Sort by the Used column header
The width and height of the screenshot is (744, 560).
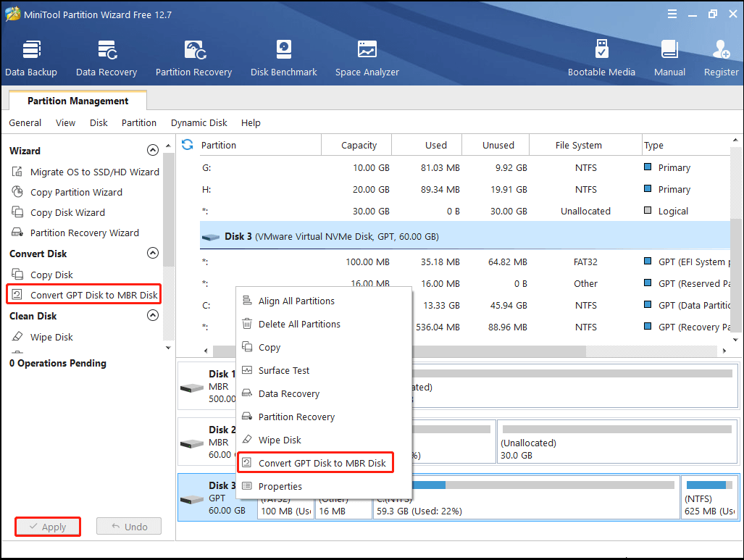pyautogui.click(x=427, y=145)
